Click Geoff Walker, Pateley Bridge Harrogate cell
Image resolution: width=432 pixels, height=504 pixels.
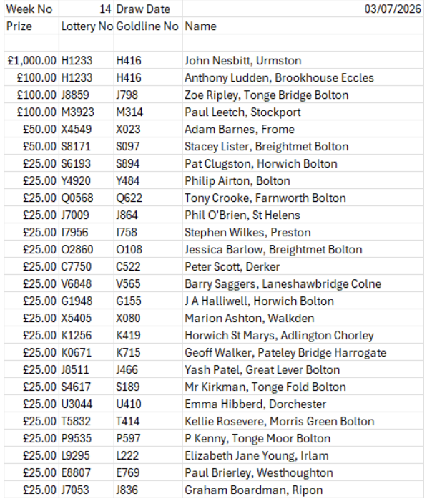point(303,353)
